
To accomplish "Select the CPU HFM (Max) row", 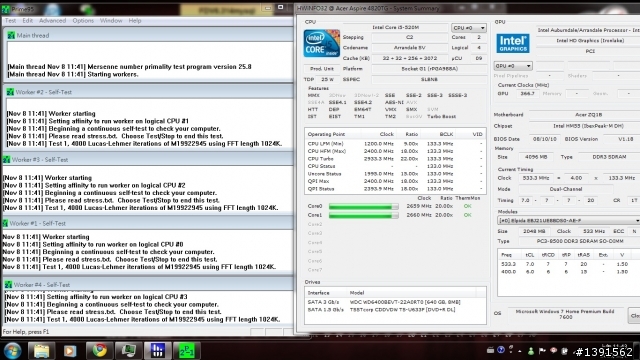I will [395, 151].
